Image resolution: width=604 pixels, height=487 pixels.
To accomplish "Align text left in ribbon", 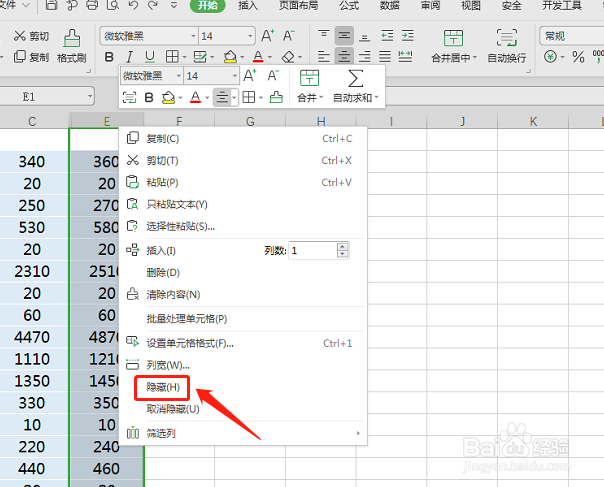I will click(x=324, y=57).
